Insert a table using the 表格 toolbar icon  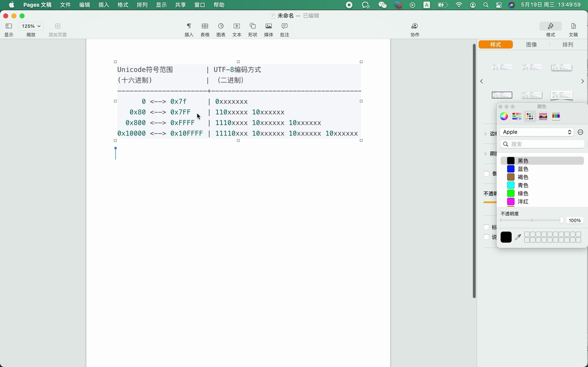(x=205, y=30)
